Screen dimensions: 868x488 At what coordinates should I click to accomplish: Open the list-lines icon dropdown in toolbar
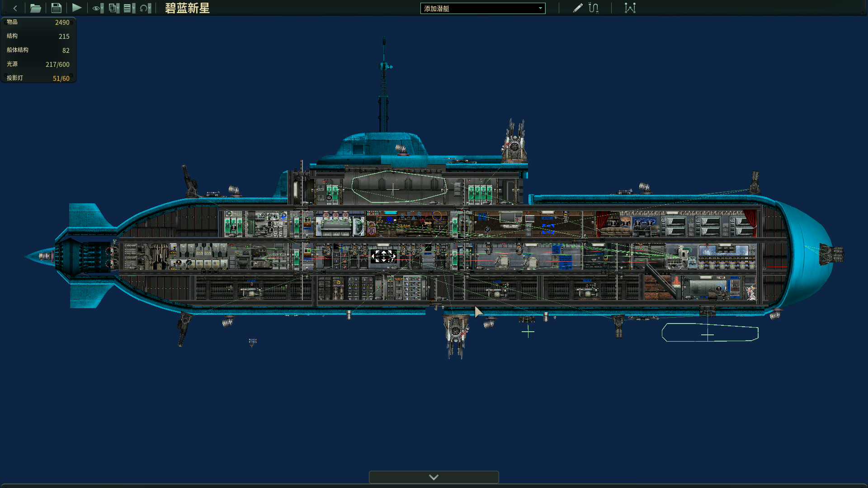pos(130,8)
